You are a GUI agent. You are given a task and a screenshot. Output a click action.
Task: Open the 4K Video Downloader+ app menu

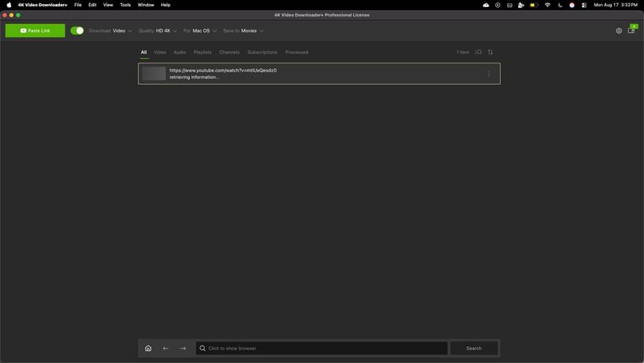[x=43, y=5]
